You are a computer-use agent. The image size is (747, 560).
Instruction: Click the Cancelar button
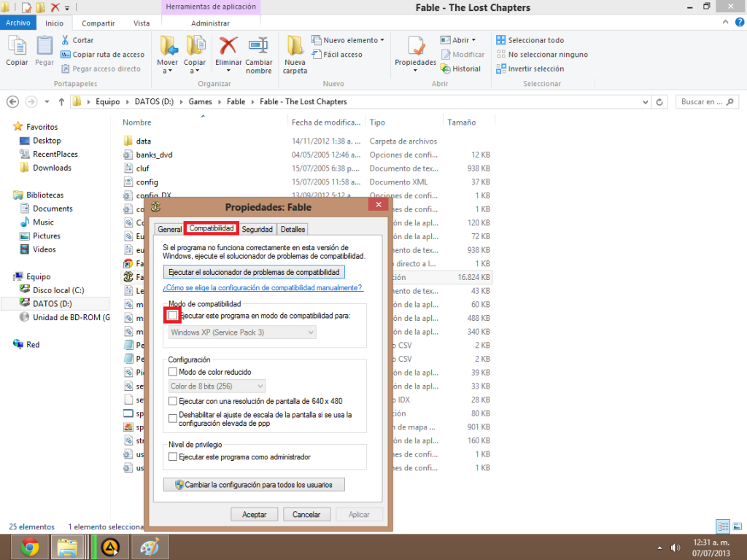point(306,514)
